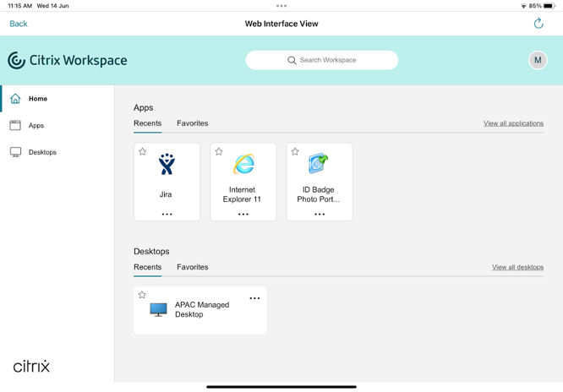
Task: Click the Citrix logo at the sidebar bottom
Action: [x=31, y=366]
